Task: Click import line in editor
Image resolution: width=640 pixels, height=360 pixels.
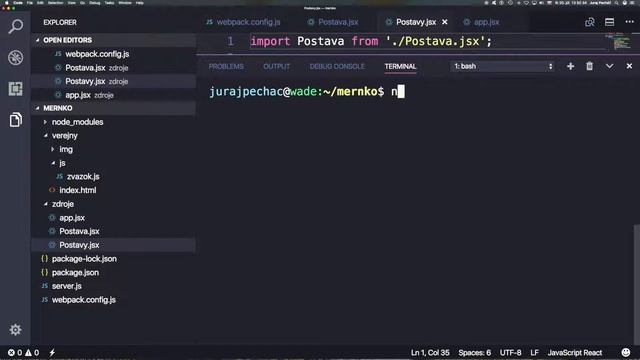Action: pyautogui.click(x=371, y=41)
